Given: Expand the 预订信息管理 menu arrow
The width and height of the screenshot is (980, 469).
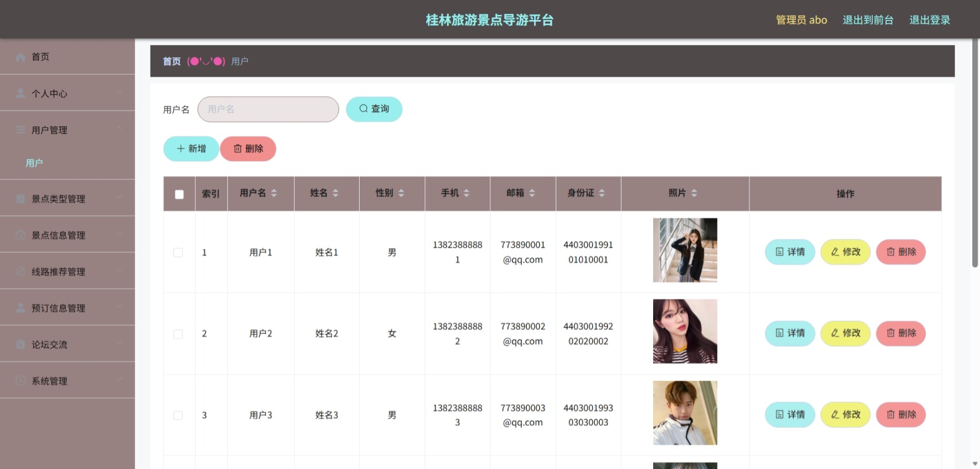Looking at the screenshot, I should coord(120,307).
